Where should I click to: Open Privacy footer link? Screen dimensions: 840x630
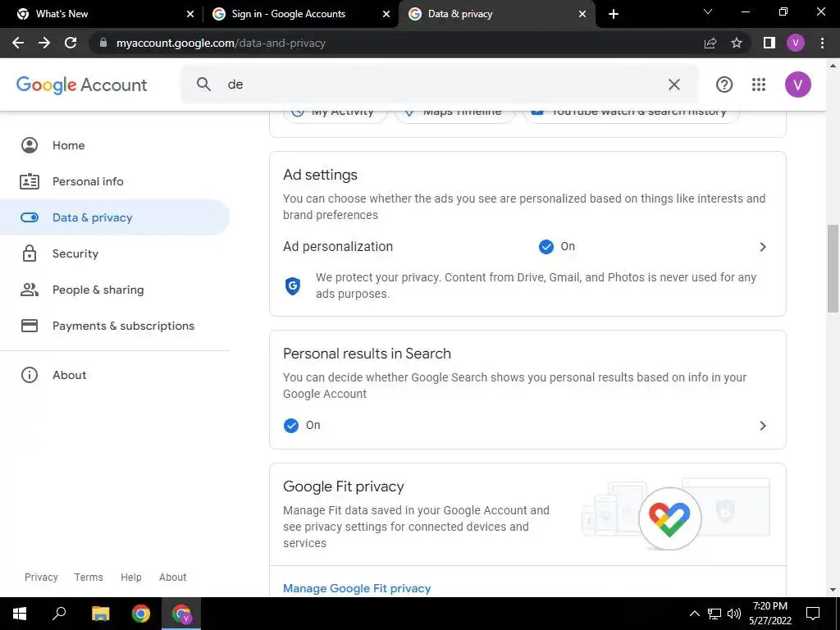click(41, 577)
